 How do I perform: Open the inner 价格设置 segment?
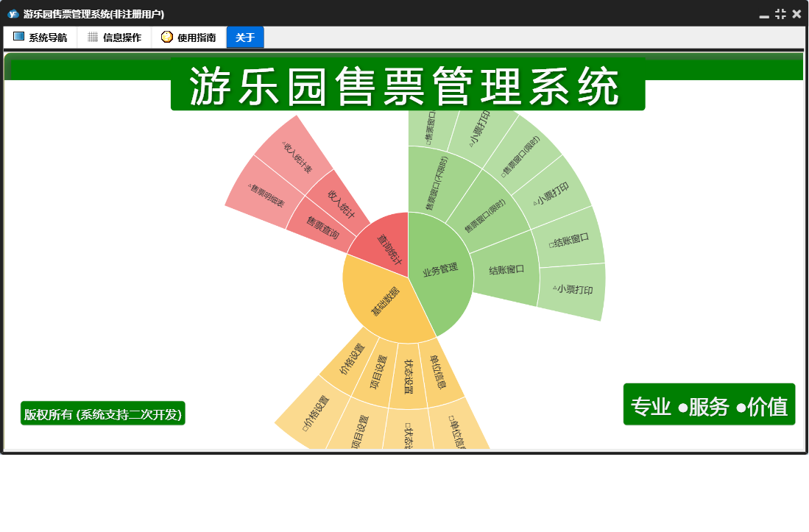352,359
